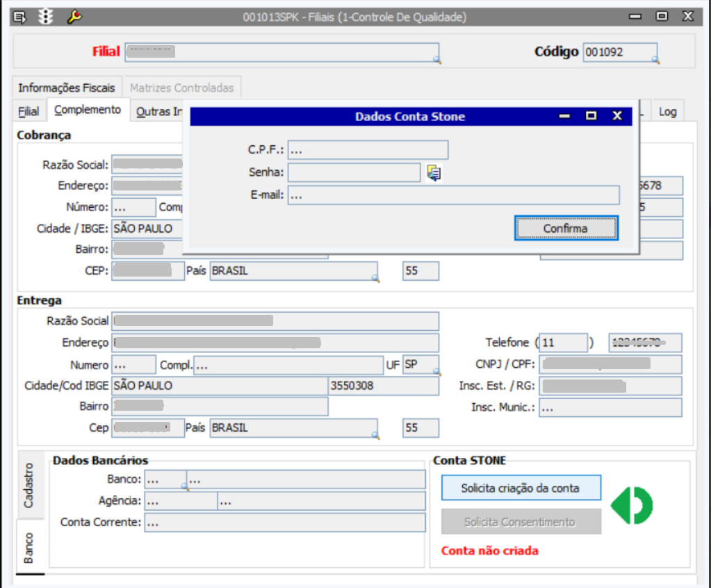Click Telefone area code field 11
711x588 pixels.
tap(563, 343)
